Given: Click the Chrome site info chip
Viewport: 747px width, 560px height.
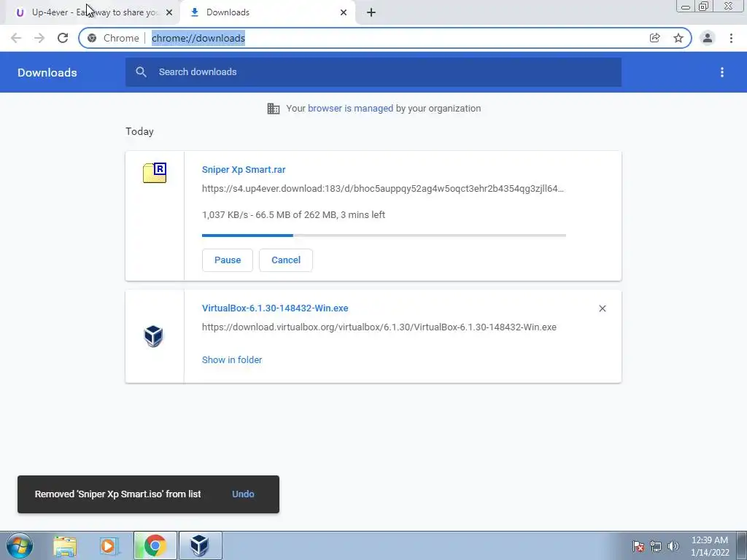Looking at the screenshot, I should click(113, 38).
